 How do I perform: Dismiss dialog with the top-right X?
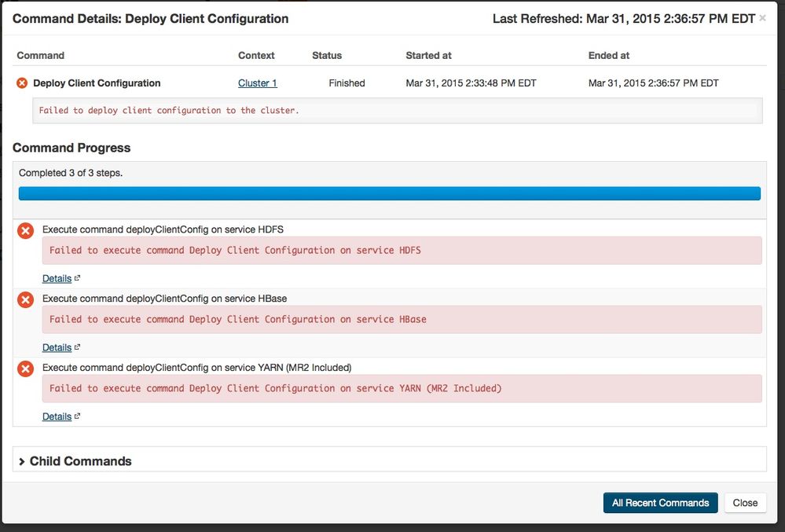[x=762, y=19]
